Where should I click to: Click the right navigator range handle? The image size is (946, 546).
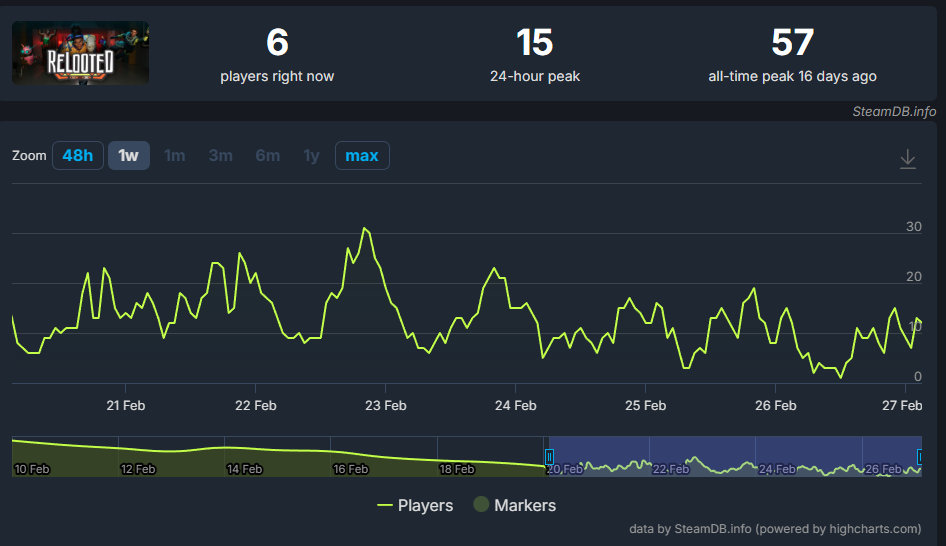[x=920, y=457]
